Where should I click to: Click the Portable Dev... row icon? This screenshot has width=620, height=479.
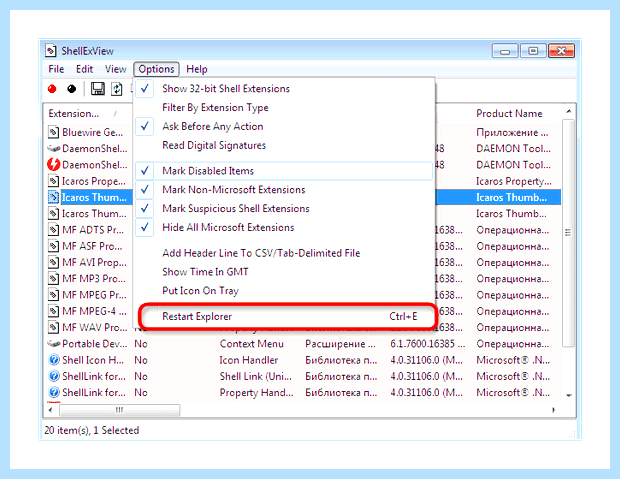point(53,343)
